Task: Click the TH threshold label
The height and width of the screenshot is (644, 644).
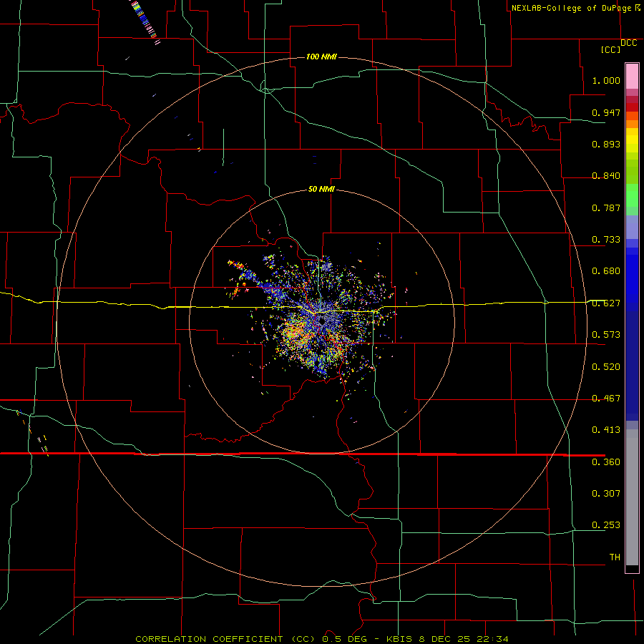Action: coord(615,557)
